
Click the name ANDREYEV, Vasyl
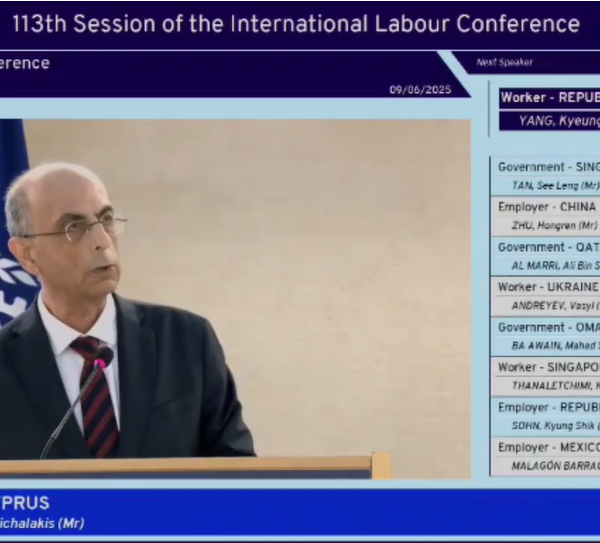coord(556,306)
